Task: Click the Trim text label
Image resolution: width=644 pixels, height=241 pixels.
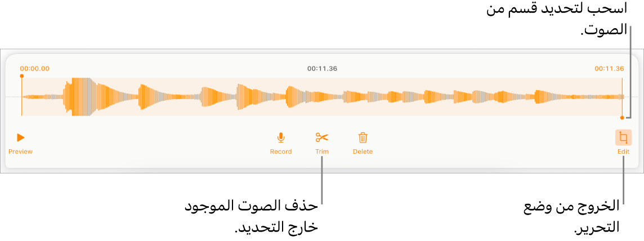Action: click(322, 151)
